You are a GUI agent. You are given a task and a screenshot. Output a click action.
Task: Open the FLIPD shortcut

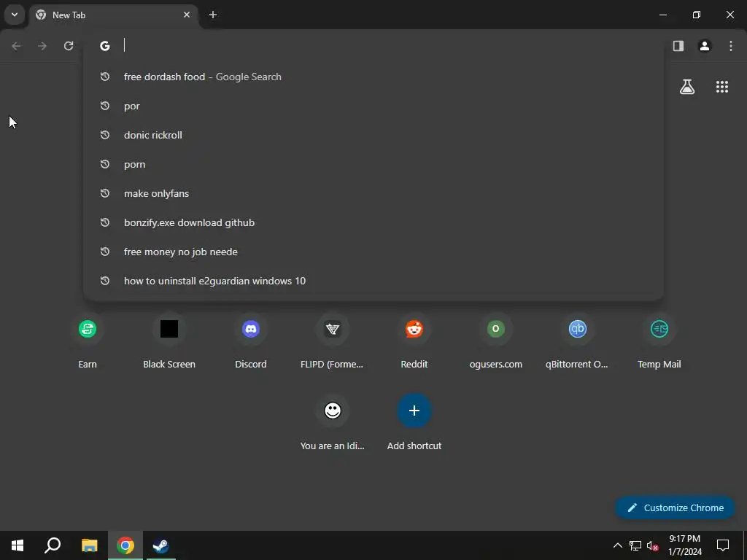332,342
